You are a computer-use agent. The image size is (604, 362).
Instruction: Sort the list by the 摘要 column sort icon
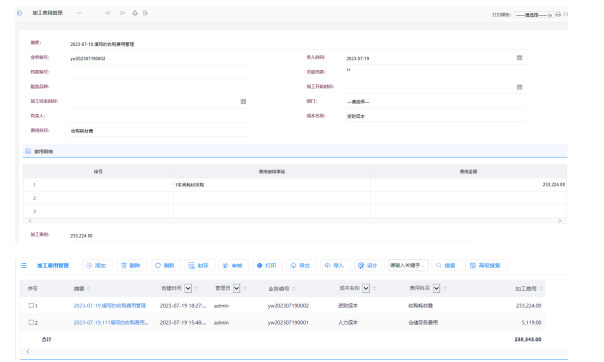point(89,289)
